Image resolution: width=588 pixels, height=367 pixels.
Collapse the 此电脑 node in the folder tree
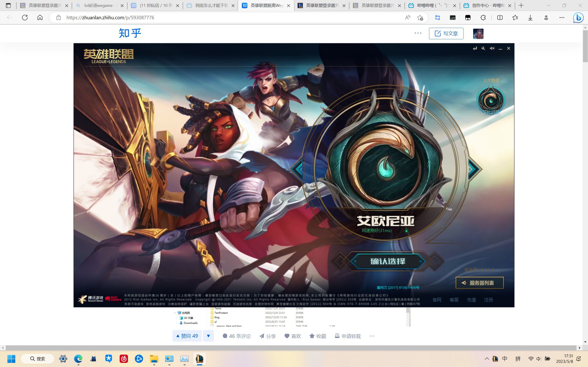(x=175, y=313)
